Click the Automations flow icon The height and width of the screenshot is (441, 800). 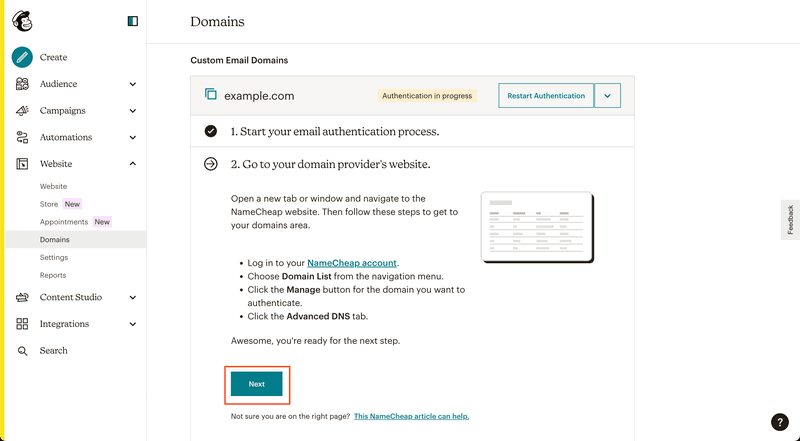pyautogui.click(x=22, y=137)
